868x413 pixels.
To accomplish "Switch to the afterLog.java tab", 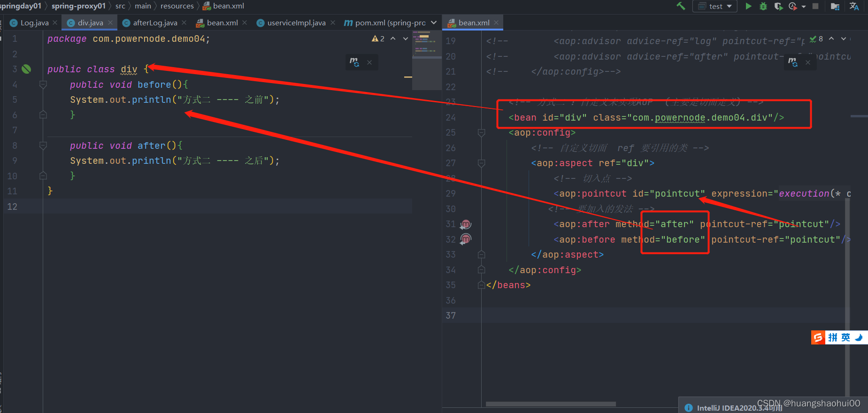I will (155, 23).
